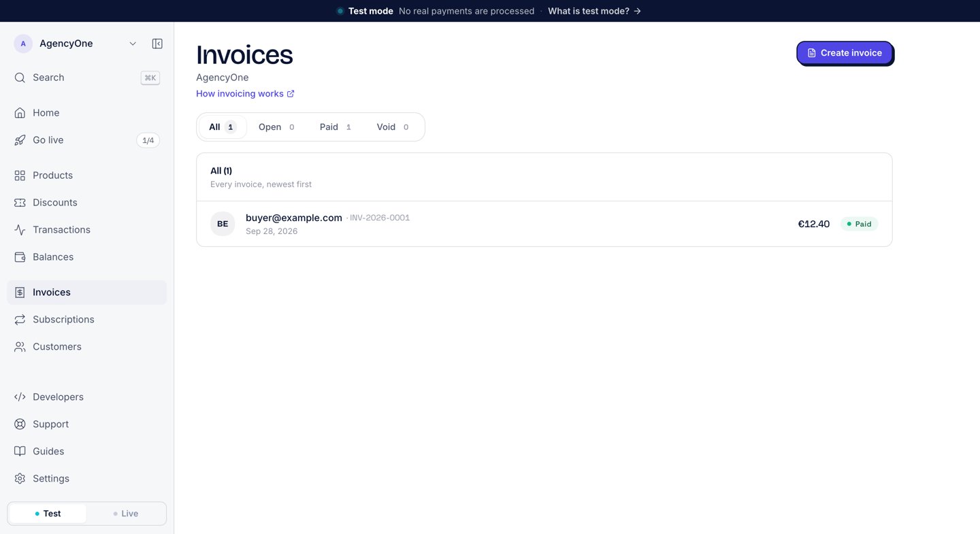This screenshot has width=980, height=534.
Task: Filter invoices by Open tab
Action: tap(276, 127)
